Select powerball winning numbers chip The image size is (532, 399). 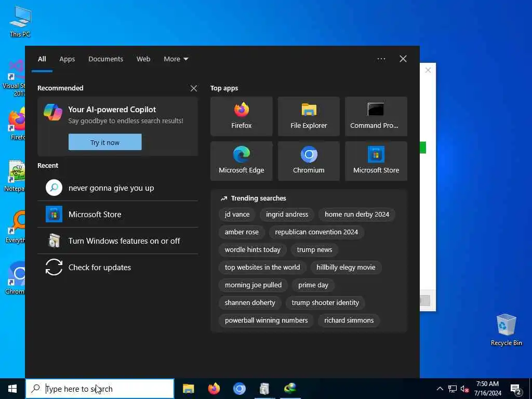point(266,320)
